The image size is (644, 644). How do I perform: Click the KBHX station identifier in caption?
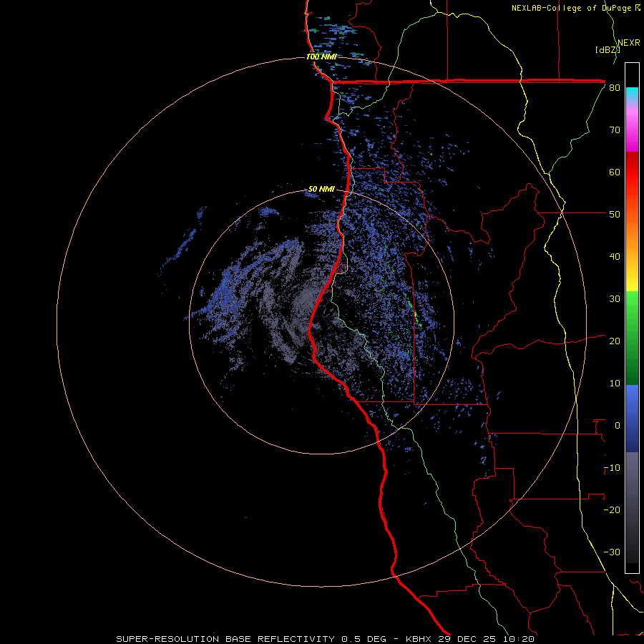click(420, 639)
